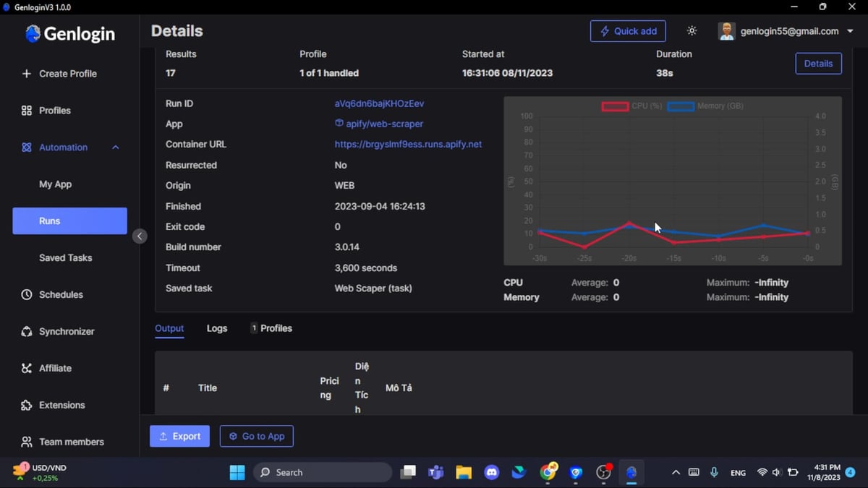Expand the system tray hidden icons chevron
Viewport: 868px width, 488px height.
click(x=676, y=473)
